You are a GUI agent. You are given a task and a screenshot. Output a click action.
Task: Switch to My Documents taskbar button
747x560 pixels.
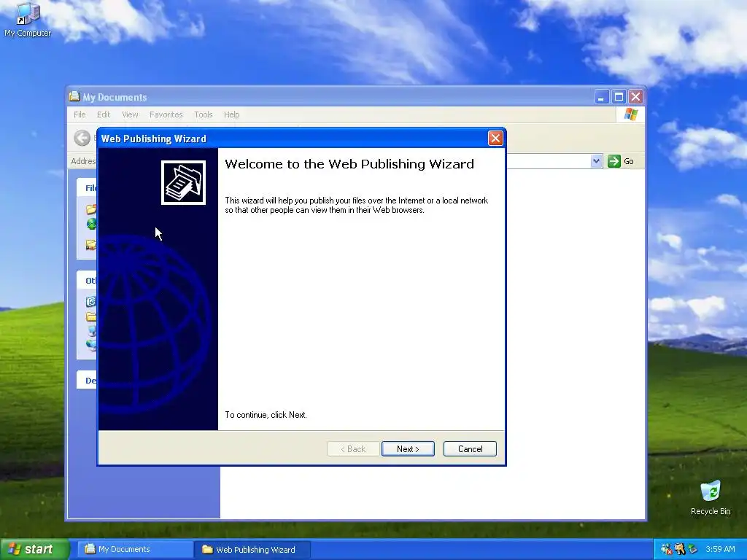click(134, 550)
